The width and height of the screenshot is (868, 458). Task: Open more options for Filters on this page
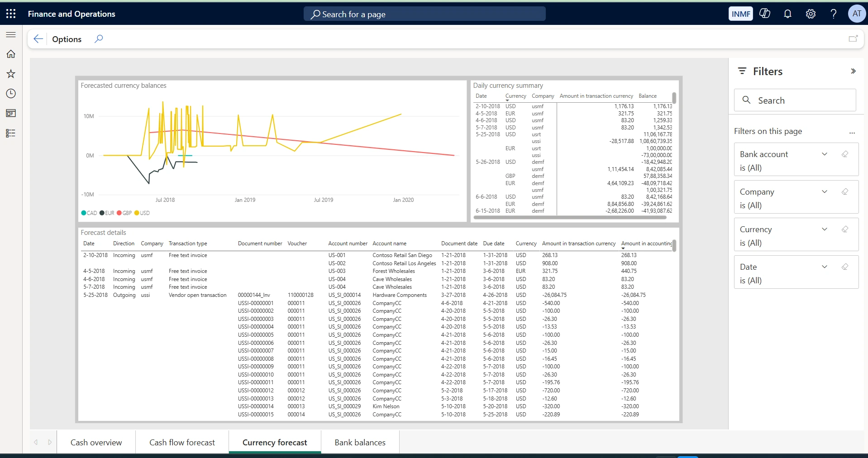(x=852, y=133)
